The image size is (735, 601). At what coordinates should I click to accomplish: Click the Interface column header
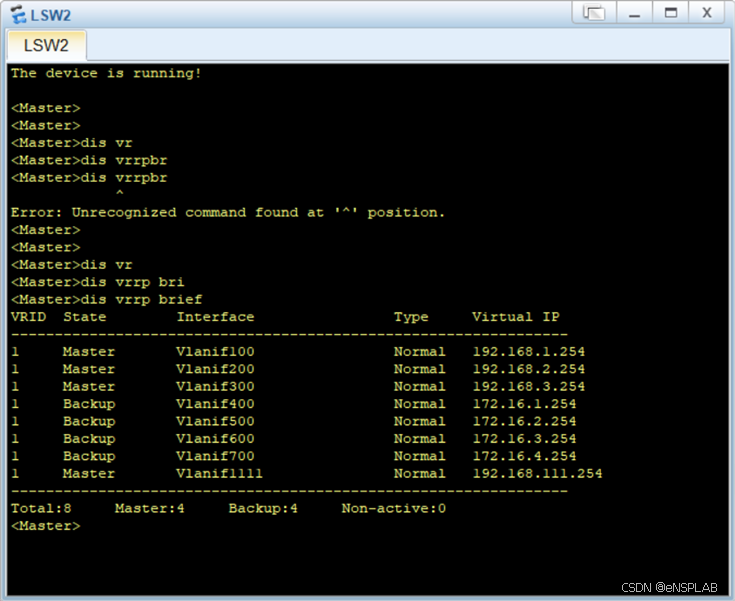click(216, 317)
